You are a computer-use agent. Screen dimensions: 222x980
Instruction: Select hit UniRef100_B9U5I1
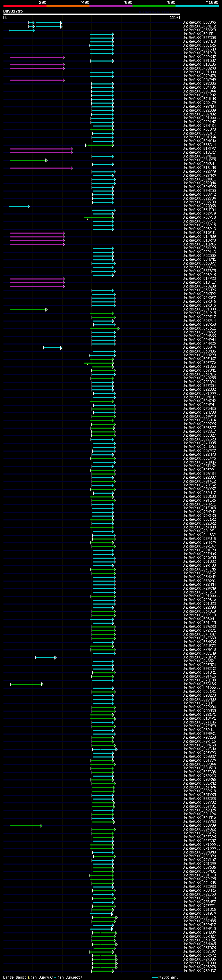coord(199,34)
